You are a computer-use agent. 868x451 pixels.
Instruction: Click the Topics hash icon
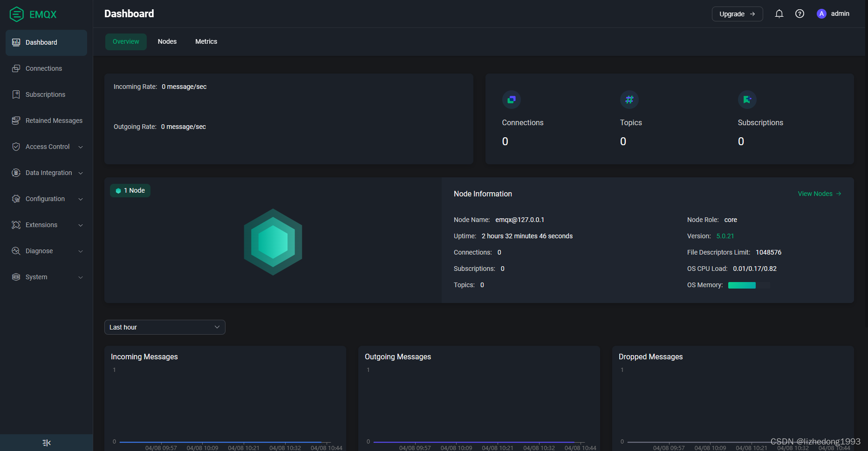click(x=629, y=100)
